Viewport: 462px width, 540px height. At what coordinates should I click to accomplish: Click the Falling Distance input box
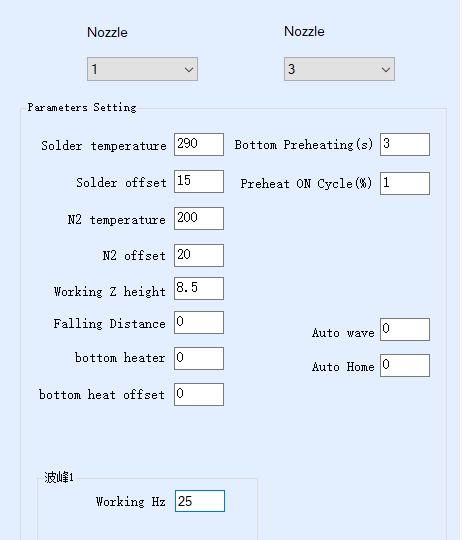[x=199, y=322]
